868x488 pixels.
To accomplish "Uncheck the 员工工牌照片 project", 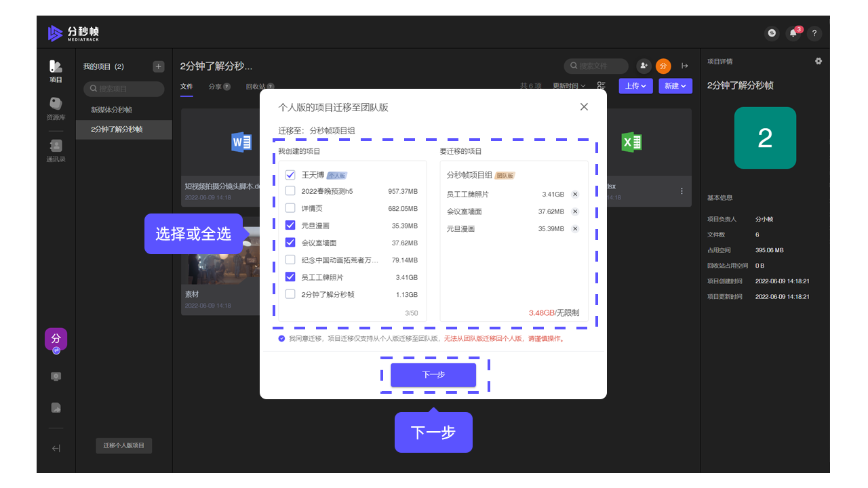I will coord(290,277).
